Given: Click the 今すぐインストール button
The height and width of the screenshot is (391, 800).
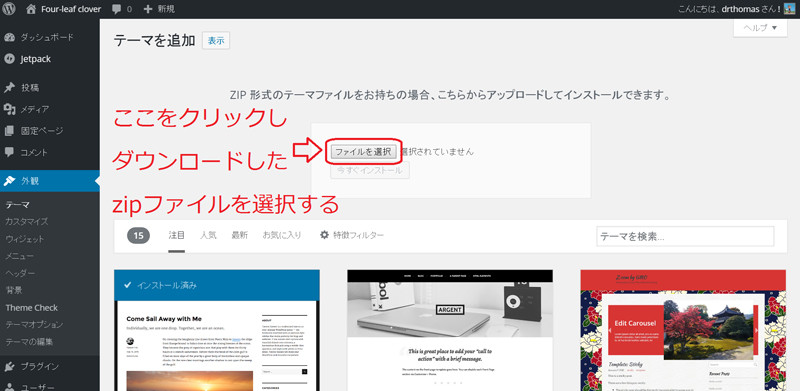Looking at the screenshot, I should pos(370,170).
